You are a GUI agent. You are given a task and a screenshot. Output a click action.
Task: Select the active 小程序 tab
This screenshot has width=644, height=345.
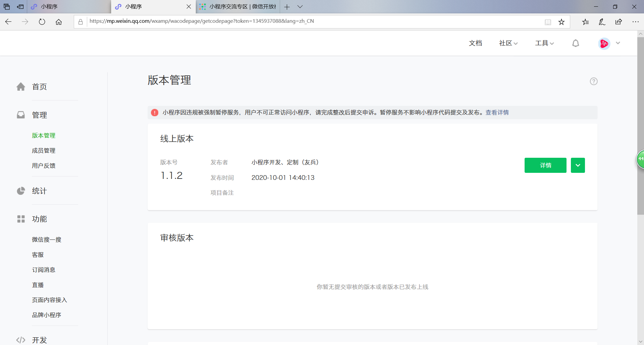153,7
